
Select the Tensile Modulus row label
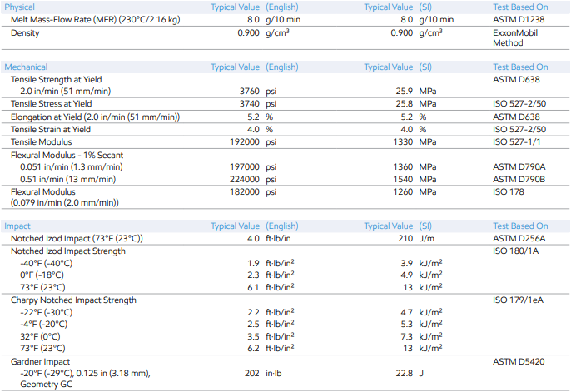pyautogui.click(x=42, y=141)
